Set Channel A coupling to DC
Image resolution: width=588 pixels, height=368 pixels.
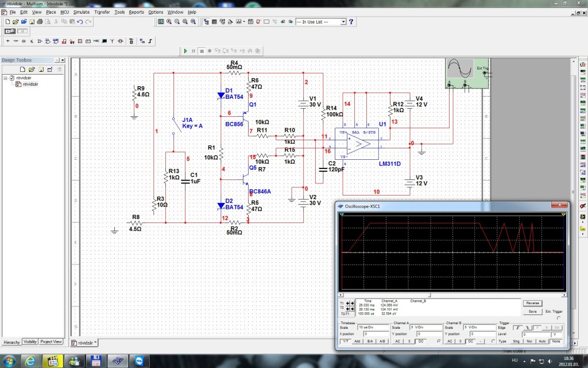coord(421,341)
